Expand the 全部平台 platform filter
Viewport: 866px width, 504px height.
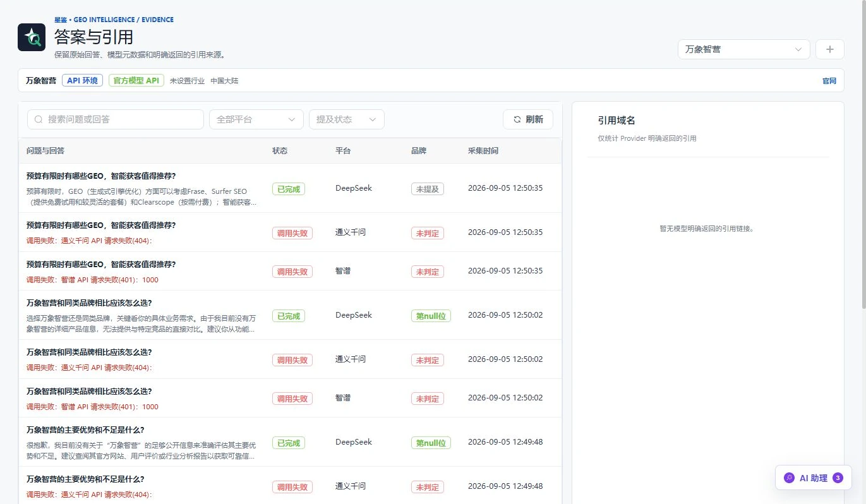pyautogui.click(x=256, y=119)
